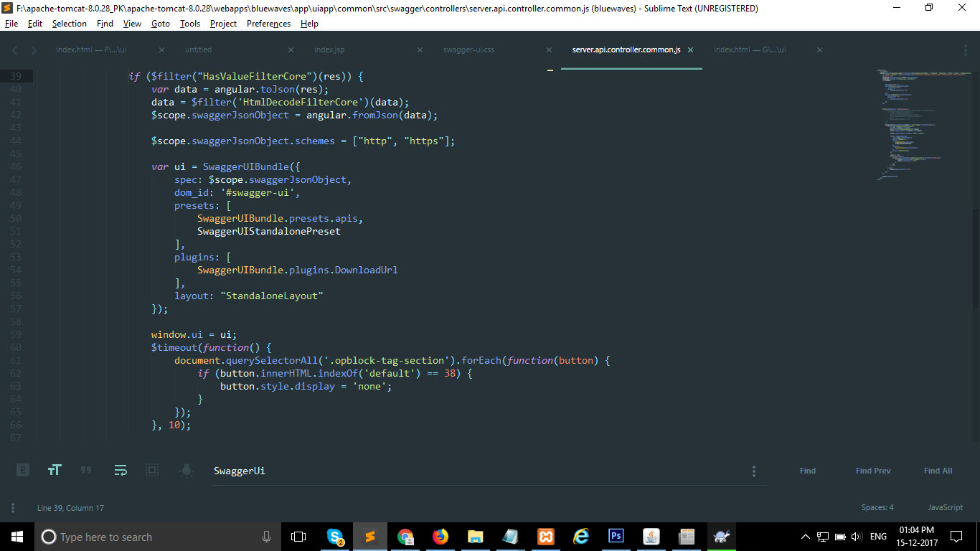Image resolution: width=980 pixels, height=551 pixels.
Task: Show hidden icons in system tray
Action: [805, 536]
